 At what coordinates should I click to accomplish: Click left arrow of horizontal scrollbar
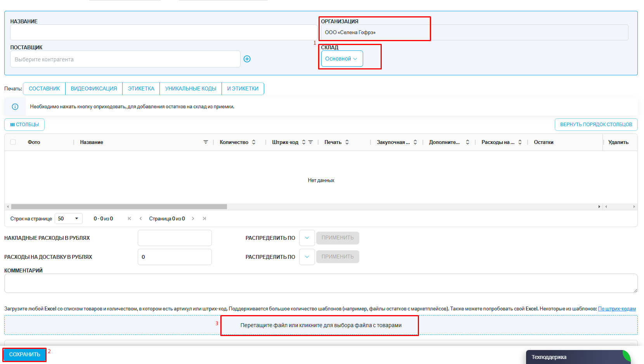click(x=8, y=207)
